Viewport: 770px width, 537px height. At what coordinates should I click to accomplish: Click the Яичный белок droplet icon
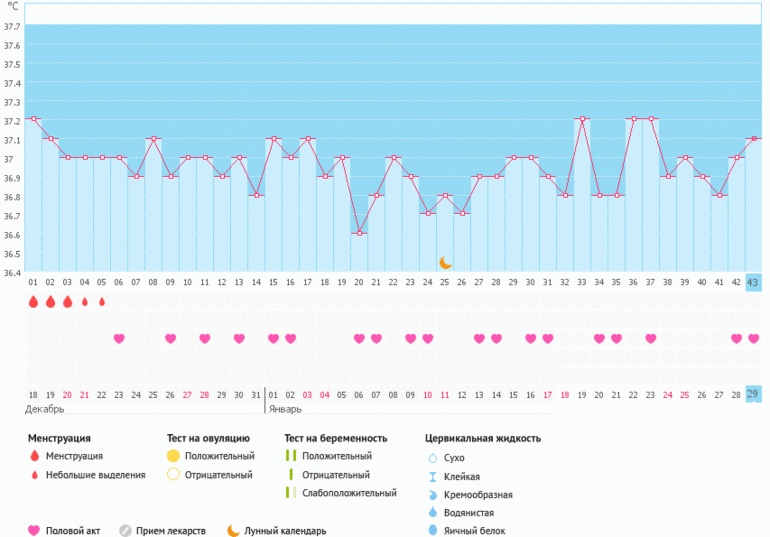pyautogui.click(x=433, y=531)
